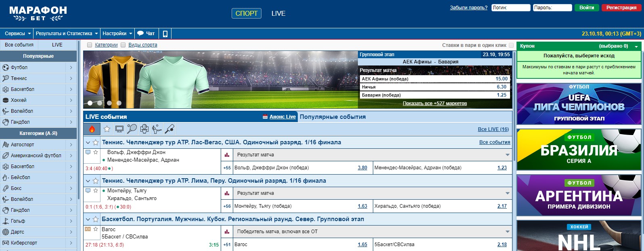This screenshot has height=251, width=644.
Task: Open the mobile version phone icon
Action: pos(165,34)
